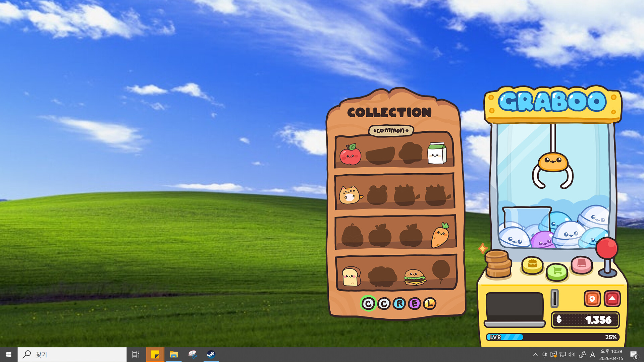Select the carrot in the collection
This screenshot has width=644, height=362.
click(x=440, y=235)
